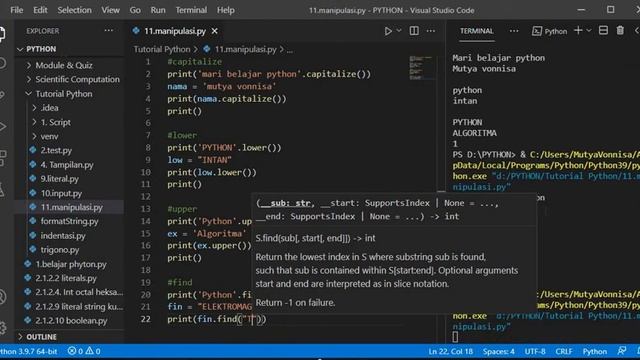Open Explorer views ellipsis menu
The height and width of the screenshot is (360, 640).
[x=109, y=31]
